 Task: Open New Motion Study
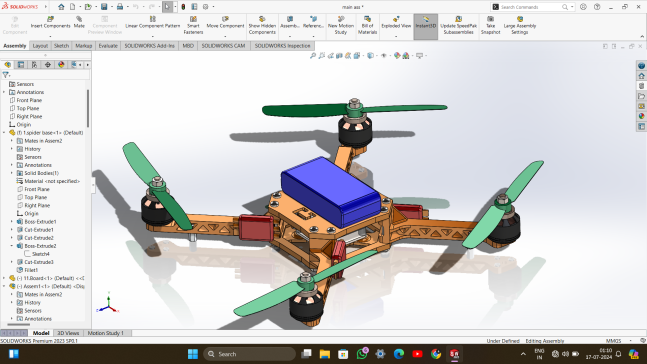341,25
